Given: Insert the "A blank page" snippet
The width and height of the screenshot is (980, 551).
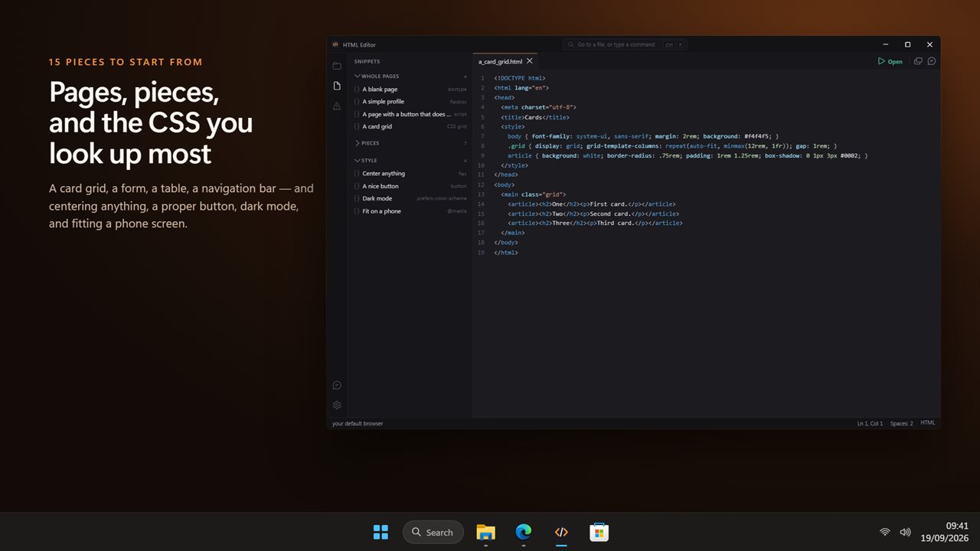Looking at the screenshot, I should coord(410,89).
